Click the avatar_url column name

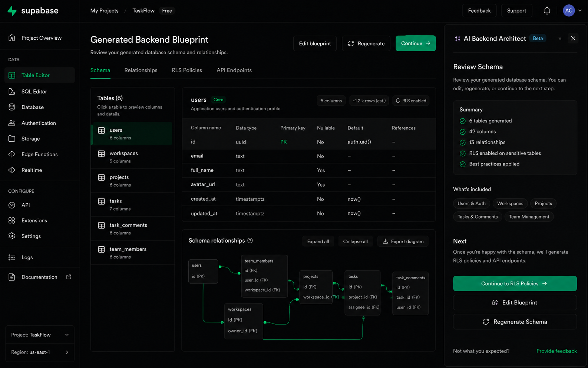pos(203,184)
